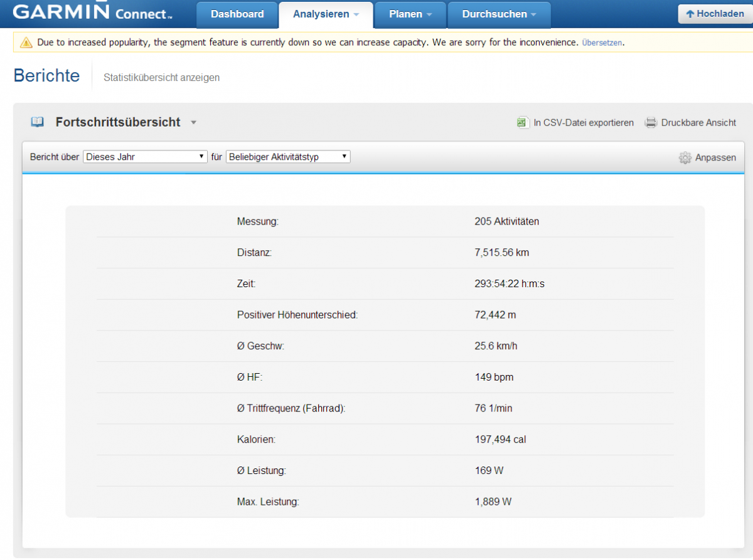The height and width of the screenshot is (560, 753).
Task: Click the Distanz value 7,515.56 km
Action: (501, 253)
